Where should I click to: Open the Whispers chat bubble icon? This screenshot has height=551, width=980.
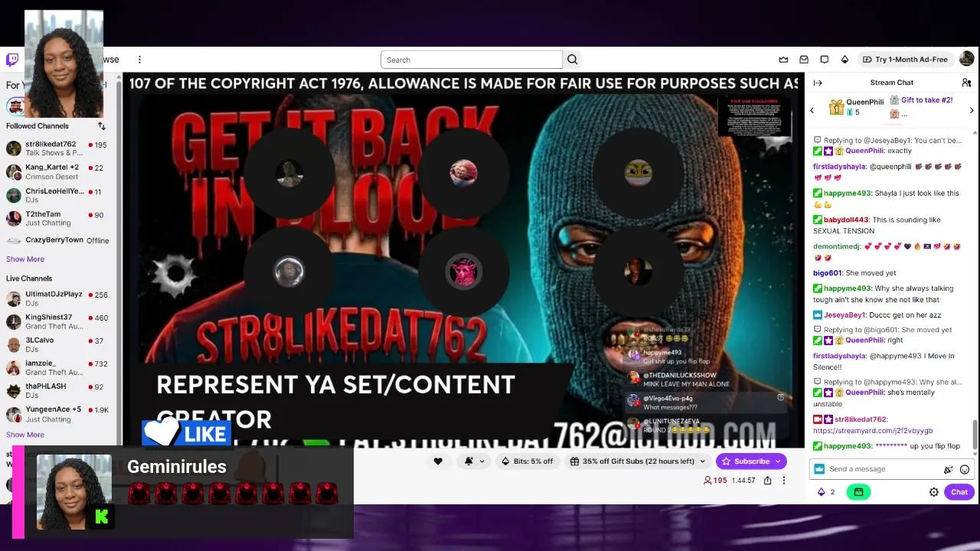pos(825,60)
